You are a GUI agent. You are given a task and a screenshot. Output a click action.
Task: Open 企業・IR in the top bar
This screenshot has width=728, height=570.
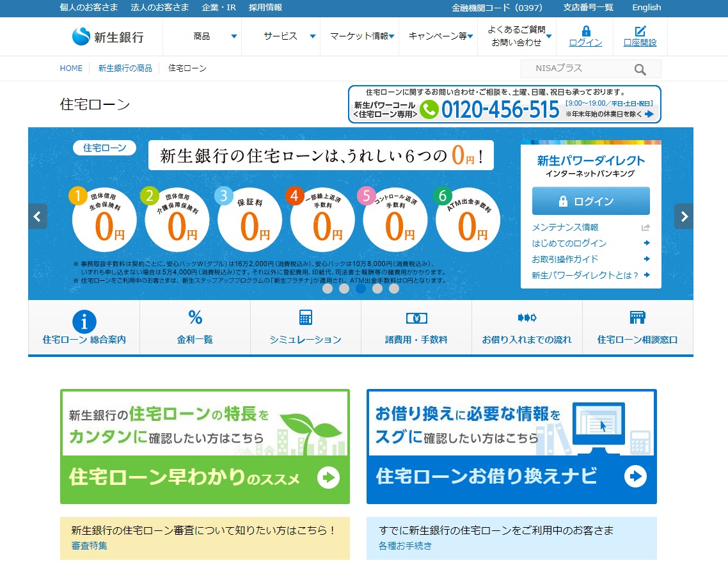pyautogui.click(x=219, y=8)
